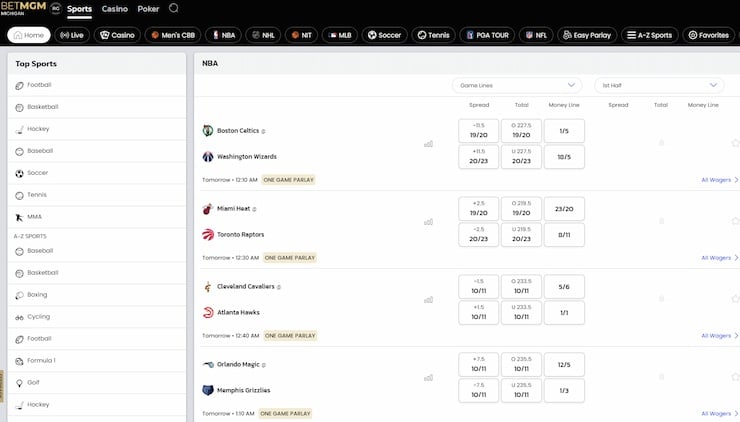
Task: Select Basketball in Top Sports list
Action: [97, 107]
